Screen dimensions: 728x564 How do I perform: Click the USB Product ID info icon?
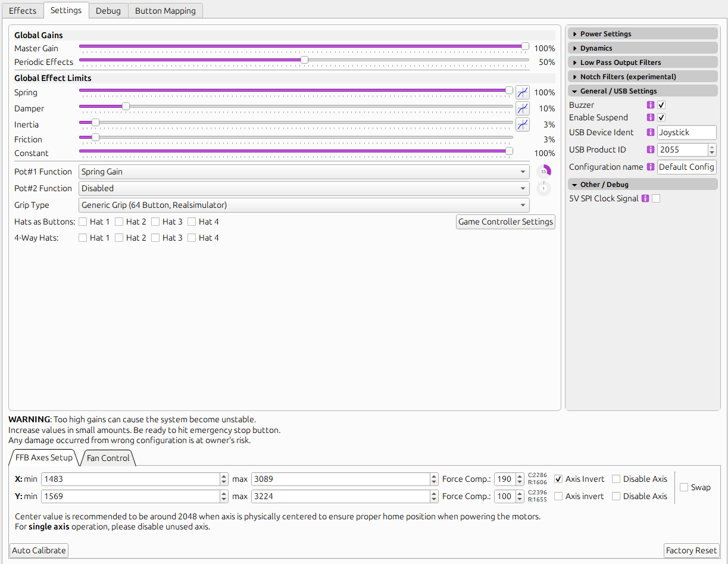tap(651, 149)
